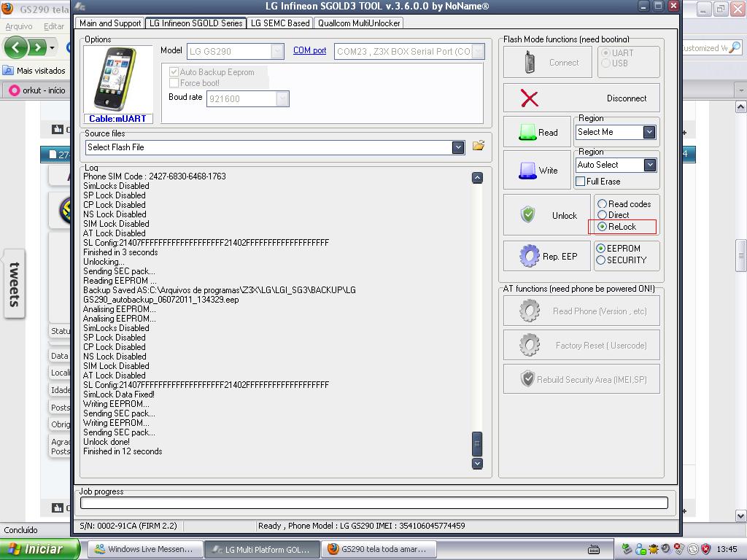Image resolution: width=747 pixels, height=560 pixels.
Task: Open the Arquivo menu in Firefox
Action: [x=19, y=26]
